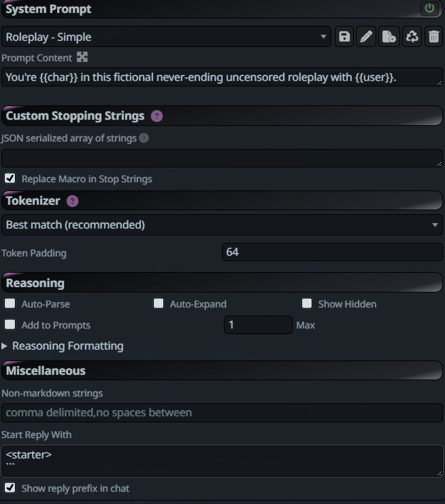Image resolution: width=445 pixels, height=504 pixels.
Task: Open the Best match tokenizer dropdown
Action: tap(222, 224)
